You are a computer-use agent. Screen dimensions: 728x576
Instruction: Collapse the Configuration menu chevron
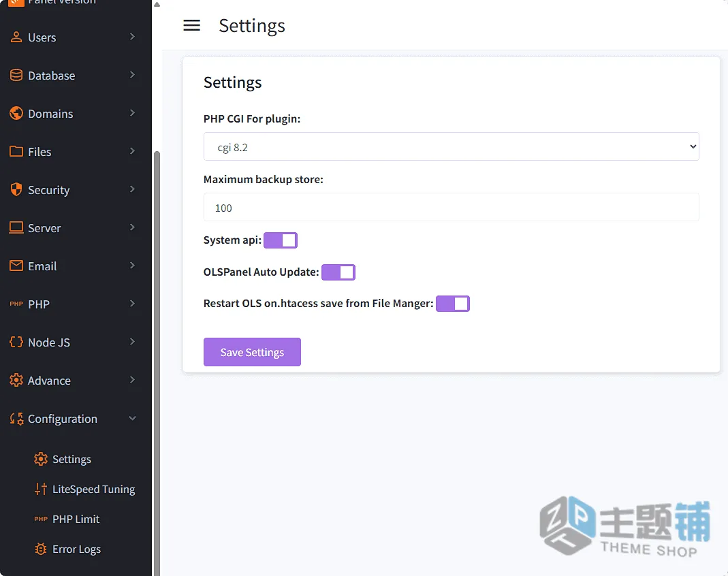point(132,418)
